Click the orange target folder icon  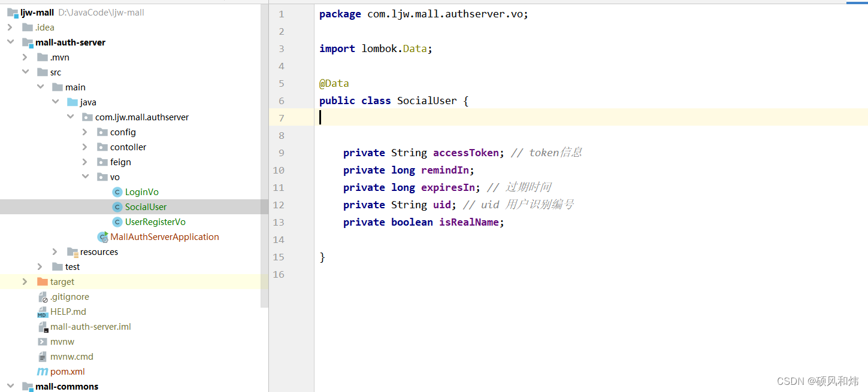[x=43, y=281]
